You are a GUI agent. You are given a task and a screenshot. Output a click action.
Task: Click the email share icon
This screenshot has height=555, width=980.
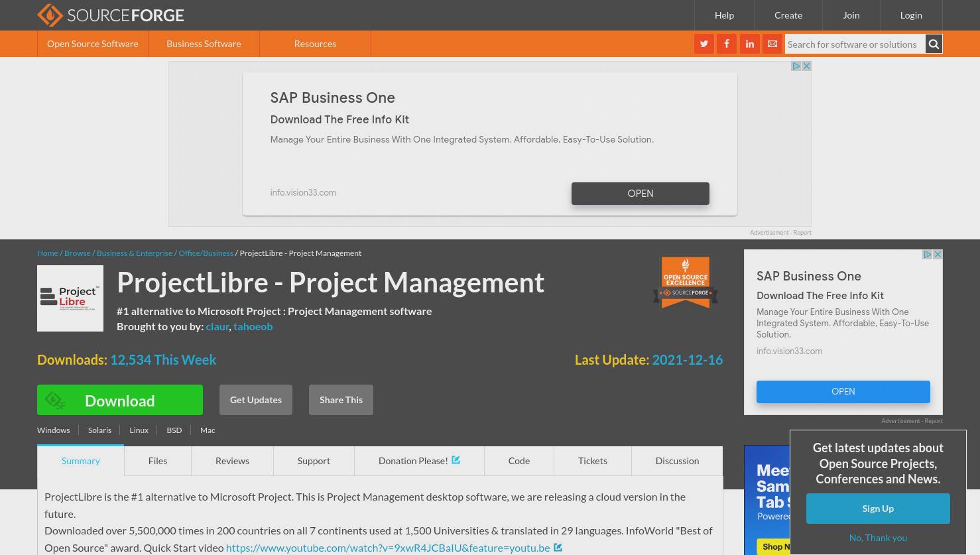point(772,44)
